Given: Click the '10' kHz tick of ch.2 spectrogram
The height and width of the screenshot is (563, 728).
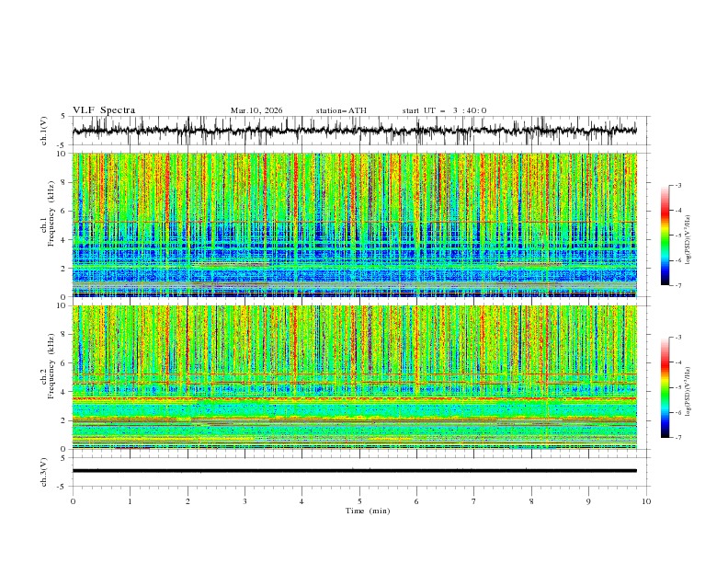Looking at the screenshot, I should 63,305.
